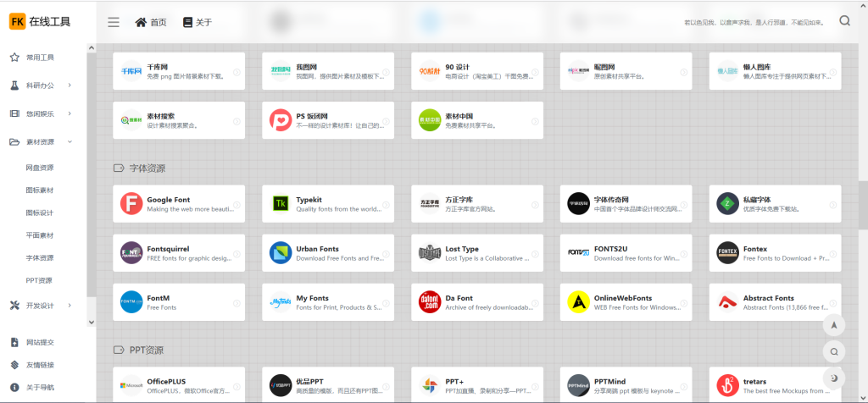Click the PS饭团网 heart icon
Screen dimensions: 868x403
[281, 120]
